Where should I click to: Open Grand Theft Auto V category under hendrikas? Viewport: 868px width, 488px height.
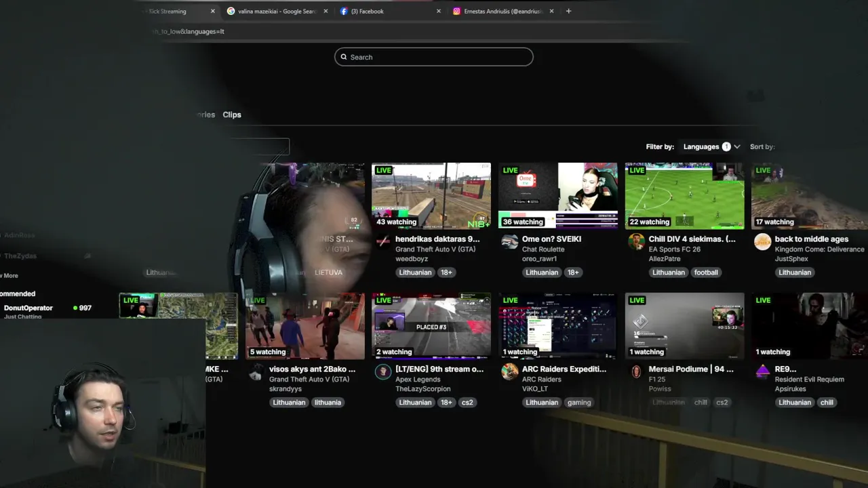tap(435, 249)
